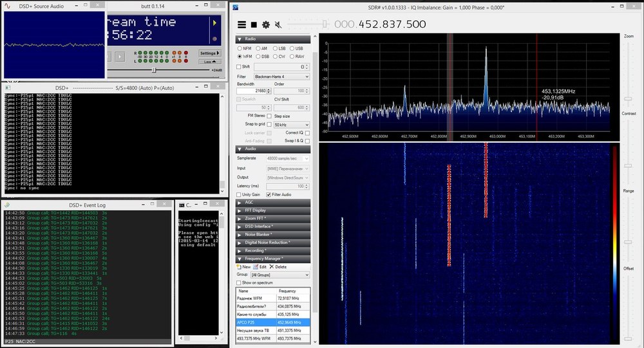Open the Blackman-Harris 4 filter dropdown
Viewport: 644px width, 348px height.
281,77
